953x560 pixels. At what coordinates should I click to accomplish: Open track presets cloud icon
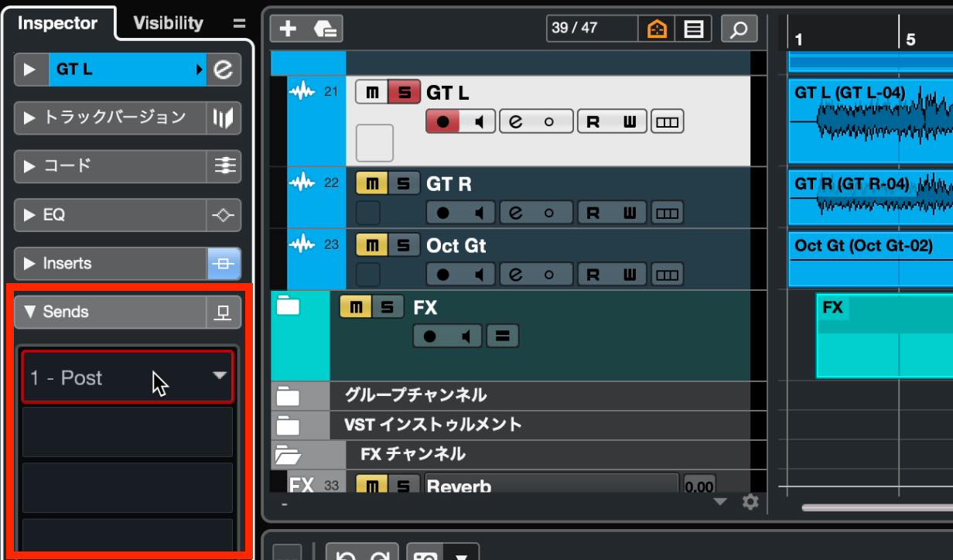click(x=326, y=29)
